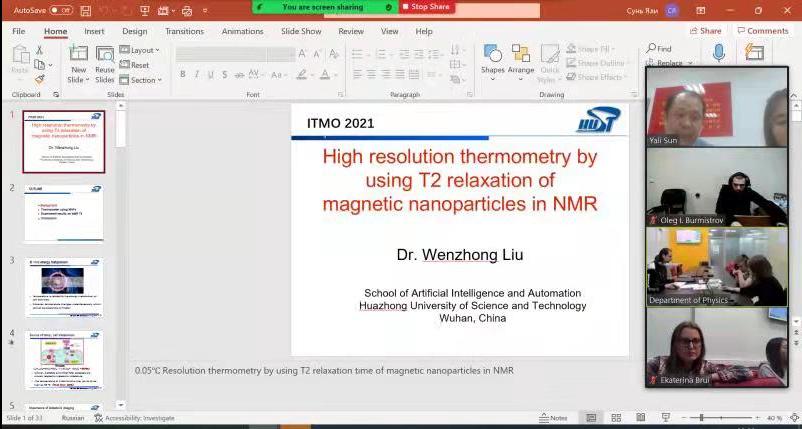Toggle the AutoSave switch
The width and height of the screenshot is (802, 429).
tap(61, 10)
